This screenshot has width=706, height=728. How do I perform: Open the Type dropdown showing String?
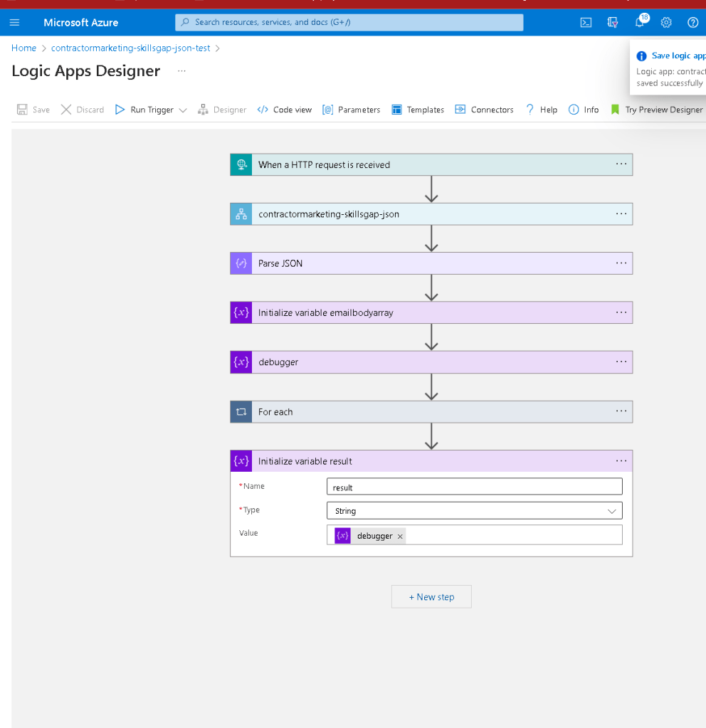pyautogui.click(x=474, y=511)
